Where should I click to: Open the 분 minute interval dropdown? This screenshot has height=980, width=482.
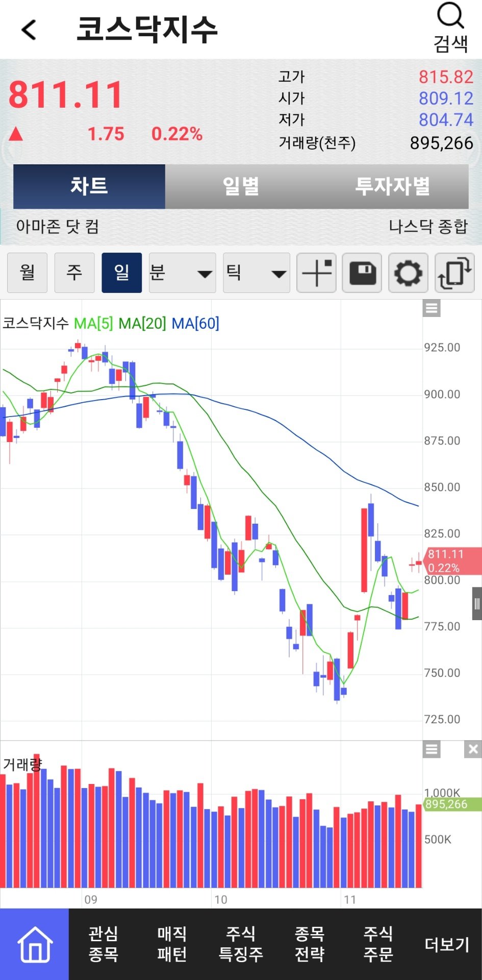click(182, 273)
